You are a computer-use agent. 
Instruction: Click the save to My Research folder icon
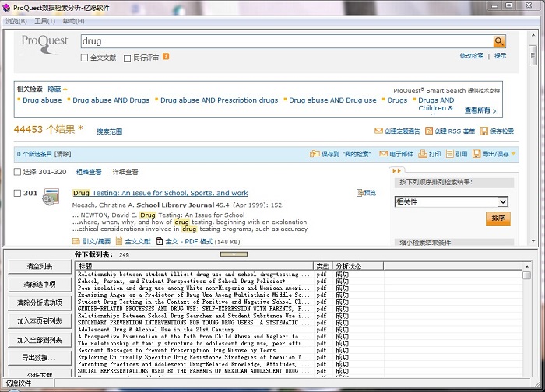[315, 154]
